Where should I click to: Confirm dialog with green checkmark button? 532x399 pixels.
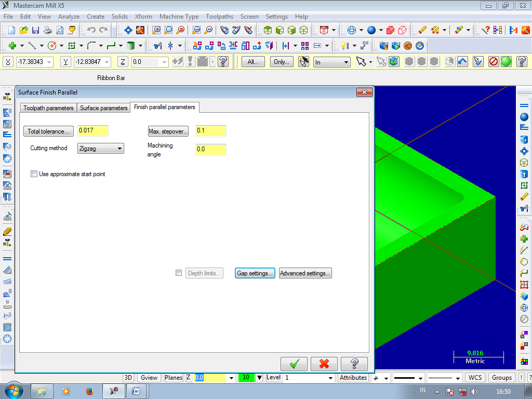coord(294,364)
